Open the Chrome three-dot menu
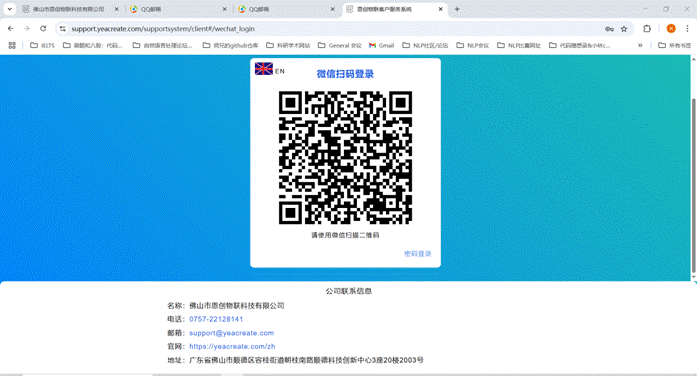697x376 pixels. pos(687,28)
